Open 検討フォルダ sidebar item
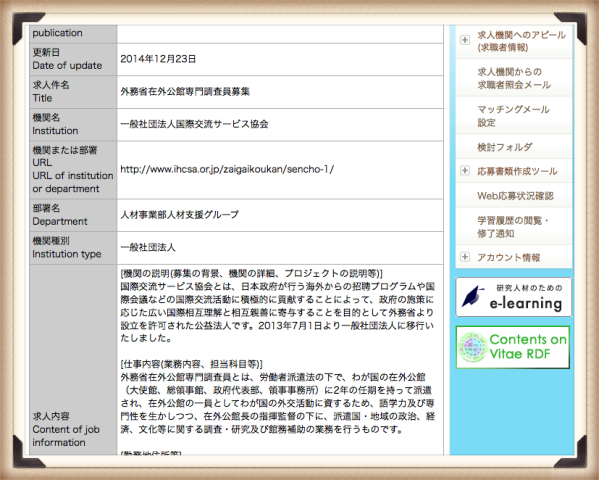 [504, 147]
